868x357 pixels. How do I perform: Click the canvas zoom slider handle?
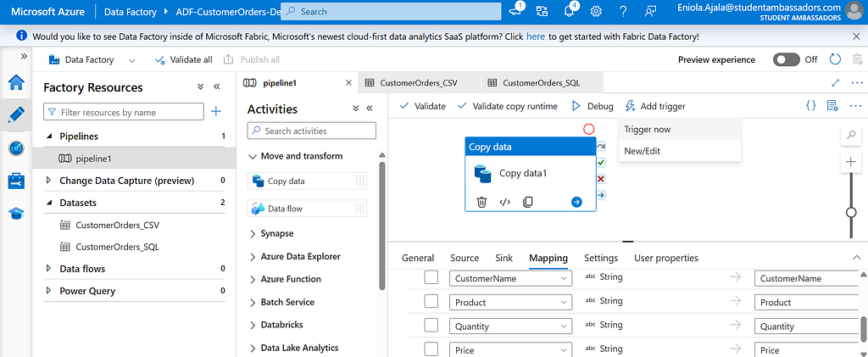(x=851, y=213)
